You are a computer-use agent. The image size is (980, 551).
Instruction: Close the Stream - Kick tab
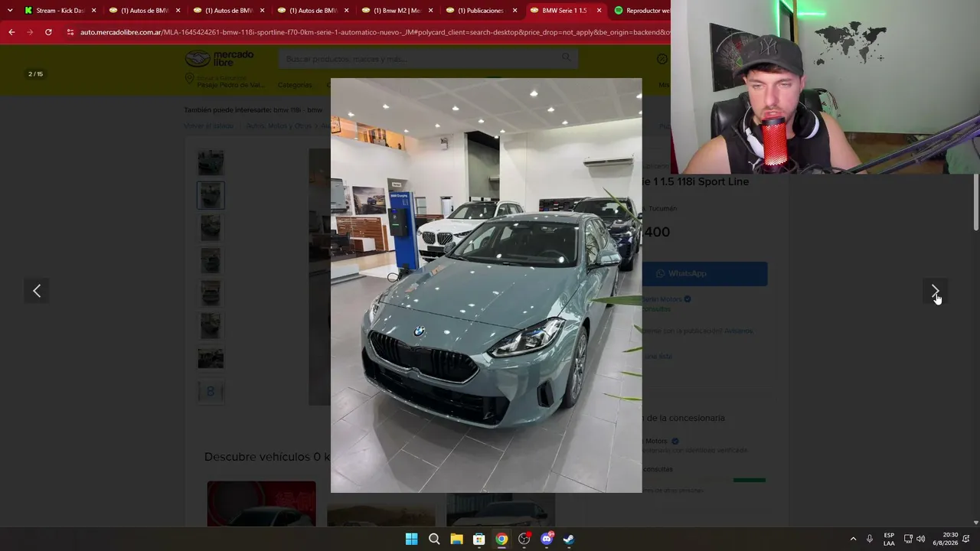94,11
